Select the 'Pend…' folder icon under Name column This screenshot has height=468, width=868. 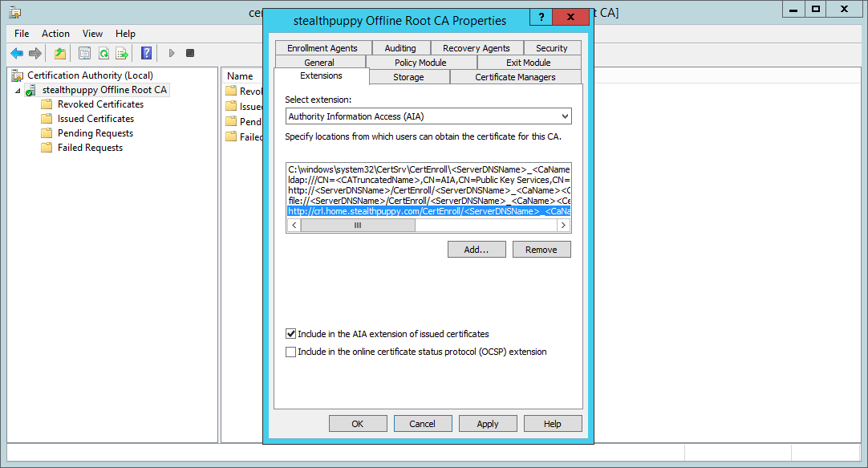tap(231, 121)
